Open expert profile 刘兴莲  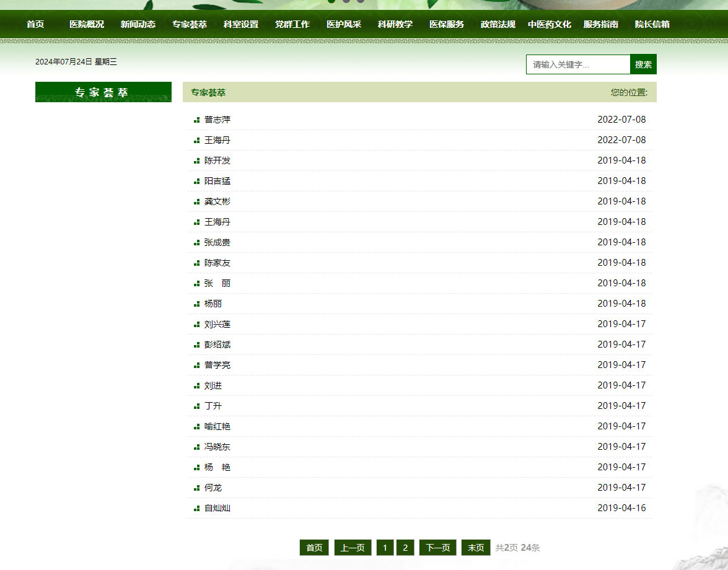point(217,324)
